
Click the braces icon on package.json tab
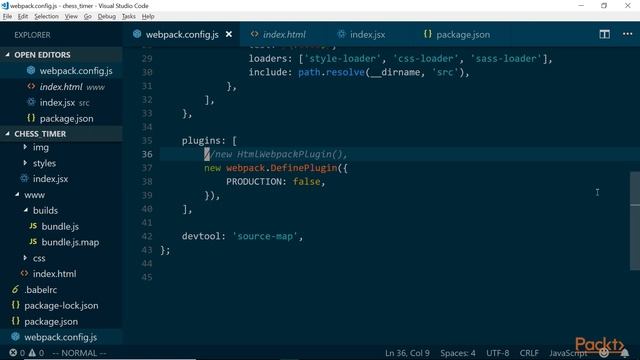pyautogui.click(x=427, y=34)
